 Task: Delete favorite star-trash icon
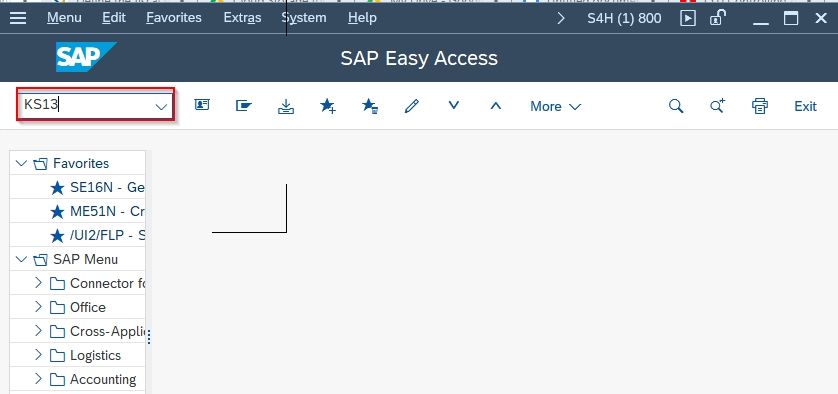(x=370, y=106)
